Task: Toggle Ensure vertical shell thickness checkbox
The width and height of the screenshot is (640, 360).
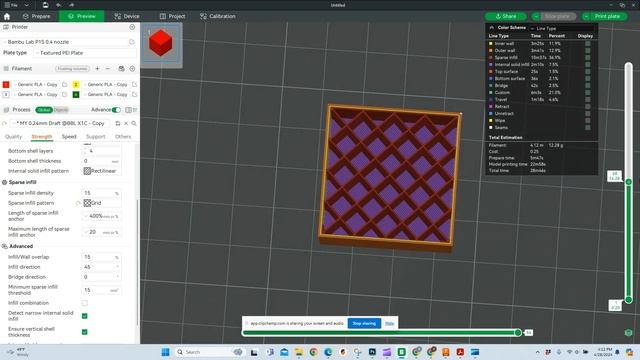Action: 84,332
